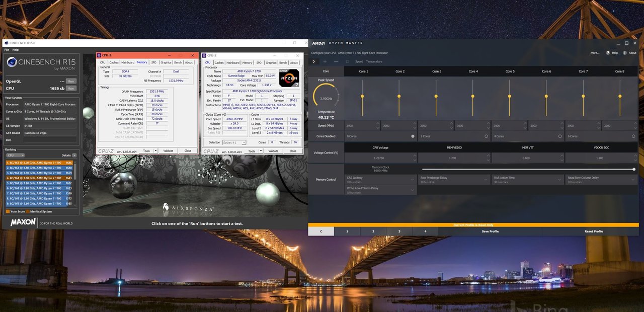Image resolution: width=644 pixels, height=312 pixels.
Task: Click Validate in CPU-Z Memory window
Action: (x=168, y=151)
